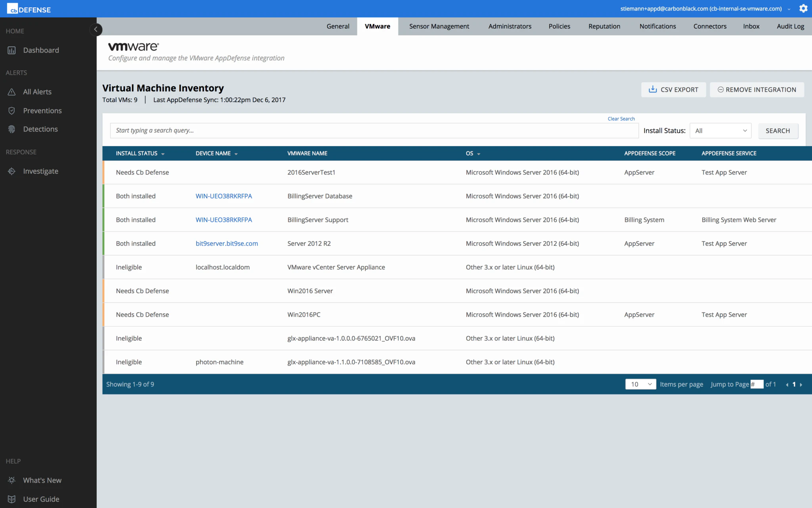This screenshot has width=812, height=508.
Task: Change items per page using the dropdown
Action: click(x=640, y=384)
